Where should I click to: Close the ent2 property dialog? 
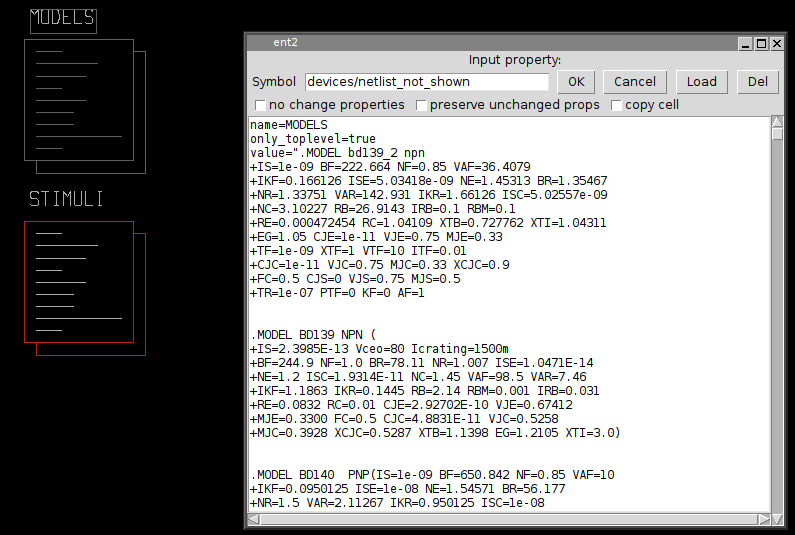777,43
